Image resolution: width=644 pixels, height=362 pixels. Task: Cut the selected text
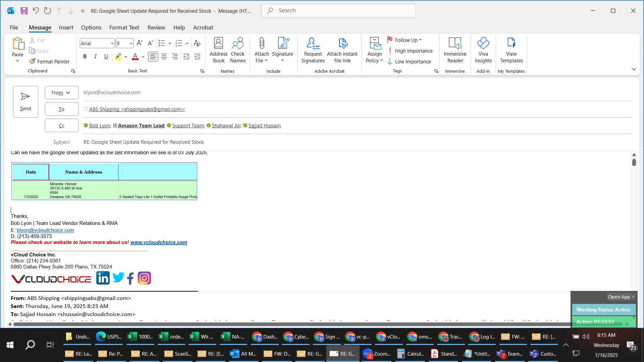pos(37,40)
